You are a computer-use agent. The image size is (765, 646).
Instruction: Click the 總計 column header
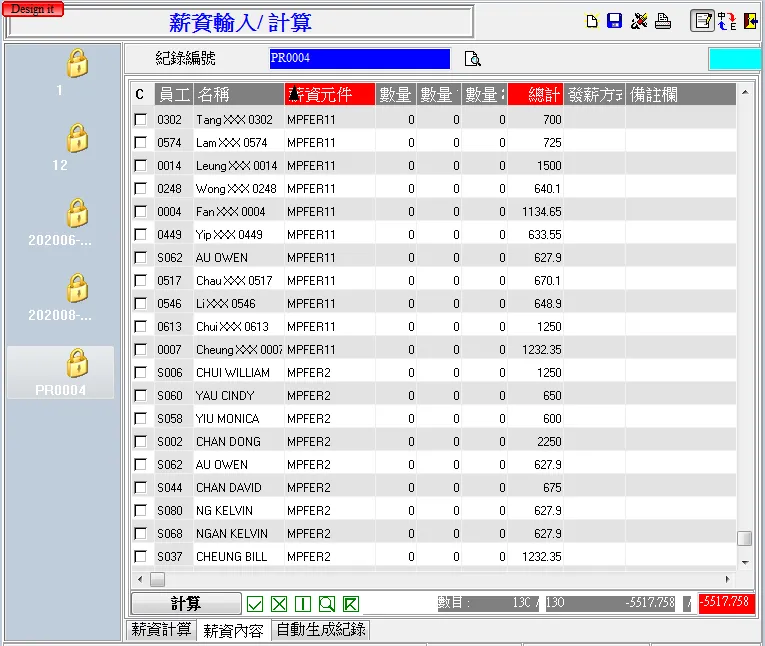click(x=535, y=95)
